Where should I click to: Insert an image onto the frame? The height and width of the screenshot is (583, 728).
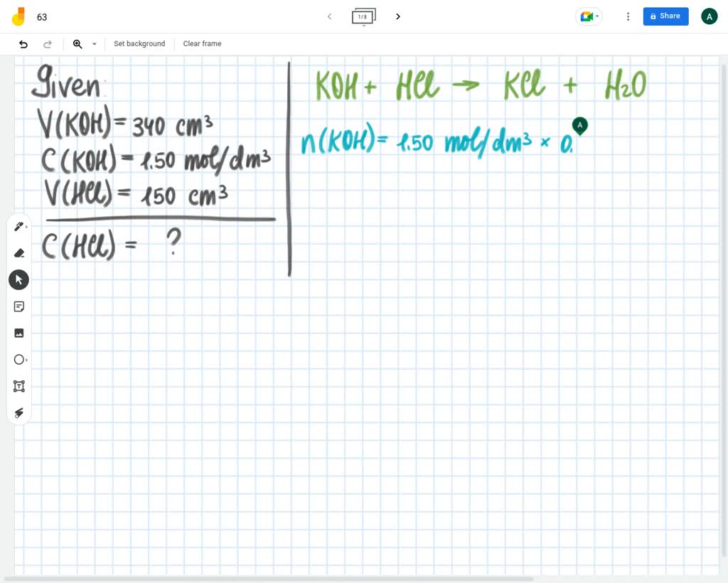pyautogui.click(x=18, y=332)
